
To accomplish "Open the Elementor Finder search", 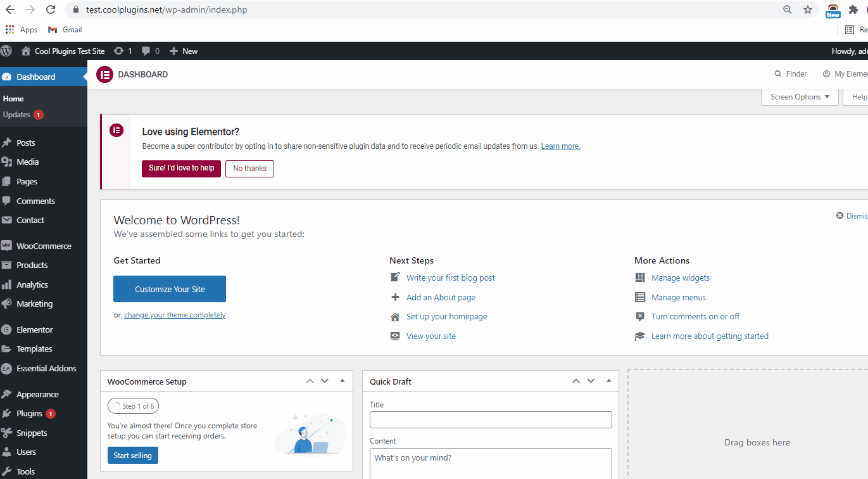I will 791,74.
